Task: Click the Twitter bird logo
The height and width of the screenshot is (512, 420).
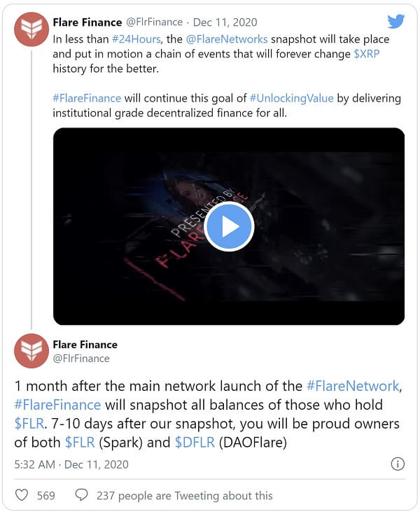Action: [x=396, y=22]
